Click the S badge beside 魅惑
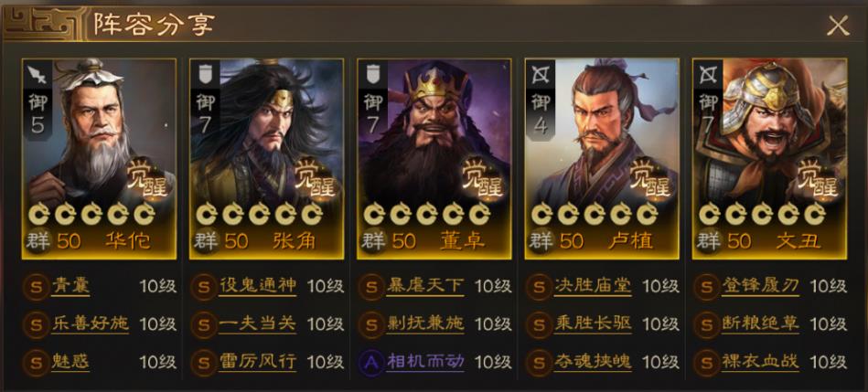The width and height of the screenshot is (868, 392). coord(36,362)
